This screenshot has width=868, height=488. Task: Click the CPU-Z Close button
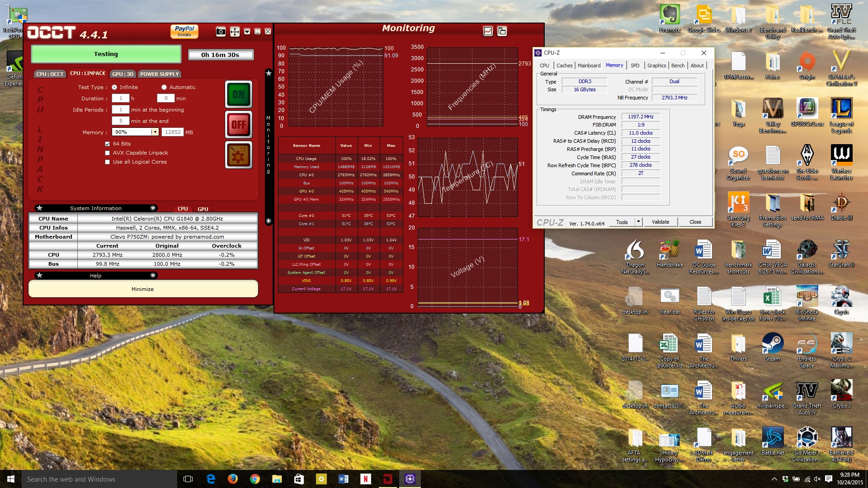coord(695,222)
